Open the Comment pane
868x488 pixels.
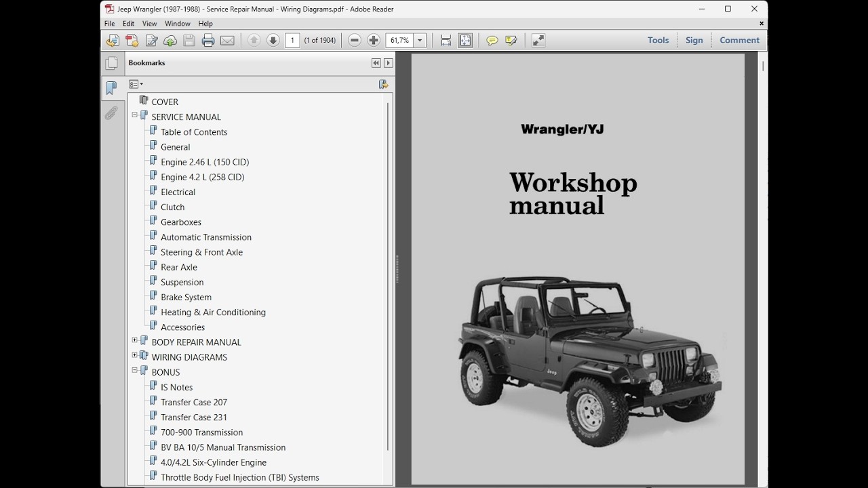click(x=740, y=41)
